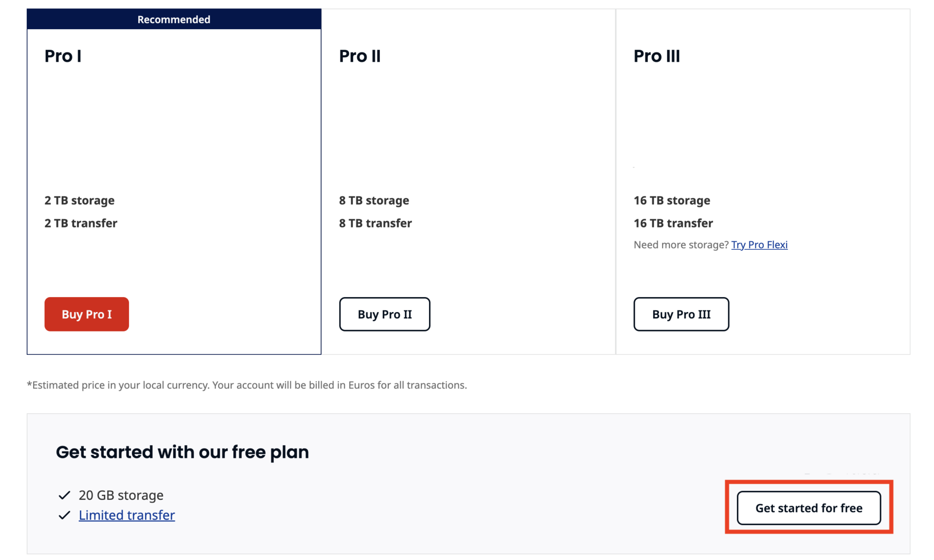Select the Pro II plan heading
Image resolution: width=934 pixels, height=560 pixels.
pyautogui.click(x=360, y=55)
